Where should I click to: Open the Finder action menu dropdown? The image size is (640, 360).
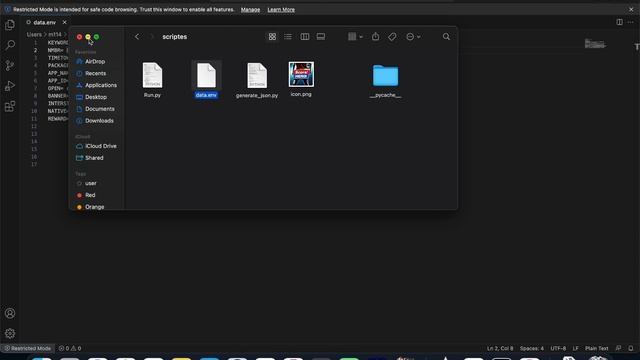coord(413,37)
